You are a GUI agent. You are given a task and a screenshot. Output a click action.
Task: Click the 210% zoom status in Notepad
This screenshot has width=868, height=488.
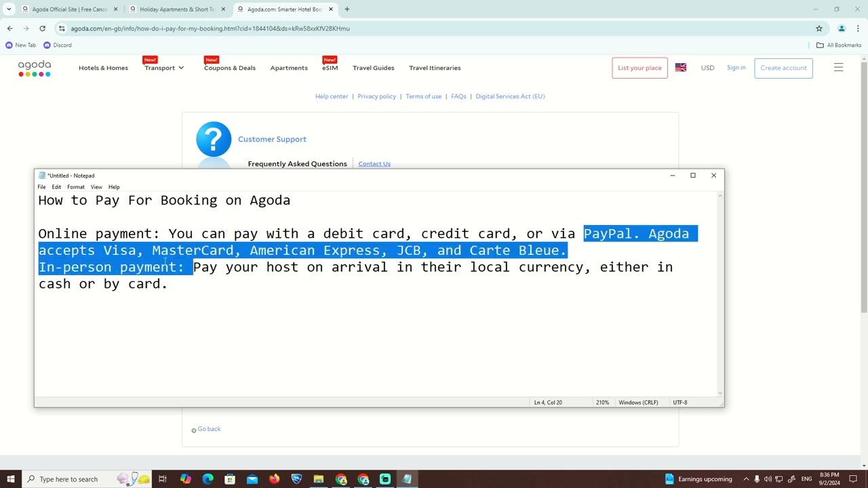602,403
